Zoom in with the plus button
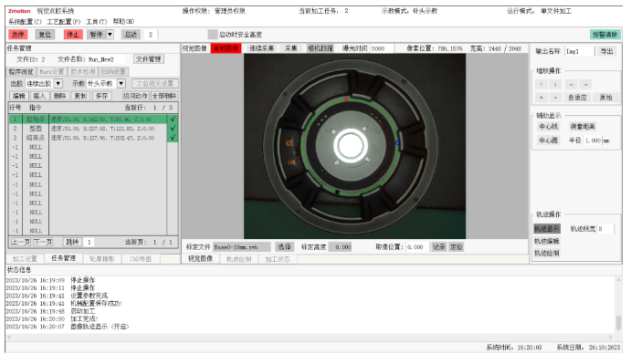The height and width of the screenshot is (364, 631). 541,98
